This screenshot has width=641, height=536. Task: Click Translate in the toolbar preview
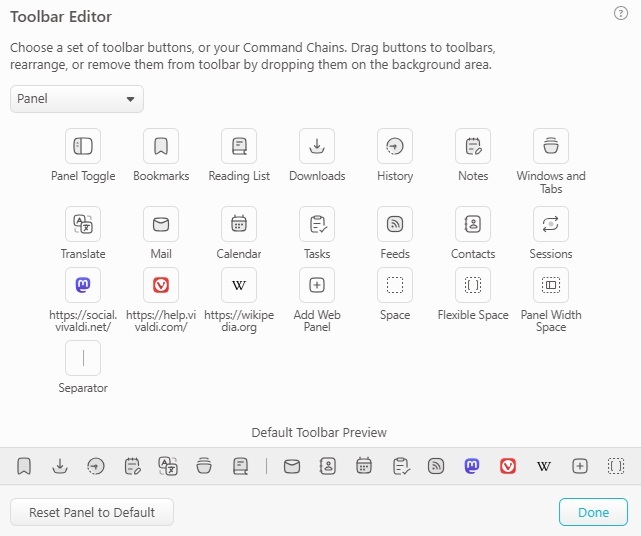pyautogui.click(x=168, y=466)
